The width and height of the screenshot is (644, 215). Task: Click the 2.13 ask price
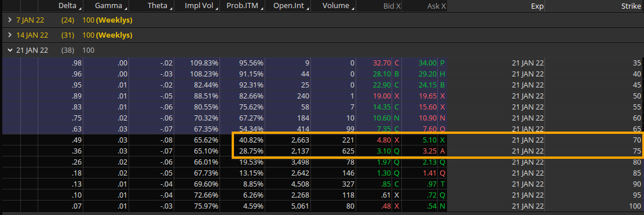[x=429, y=162]
